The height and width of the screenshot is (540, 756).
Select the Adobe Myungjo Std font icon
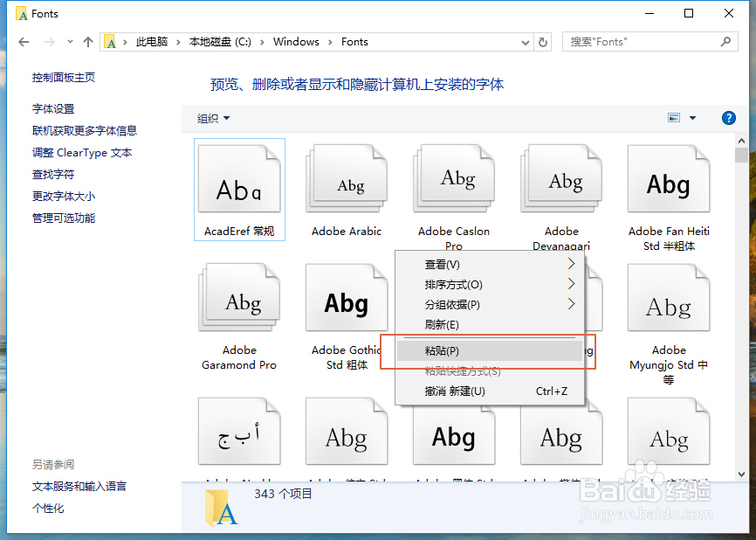tap(669, 298)
